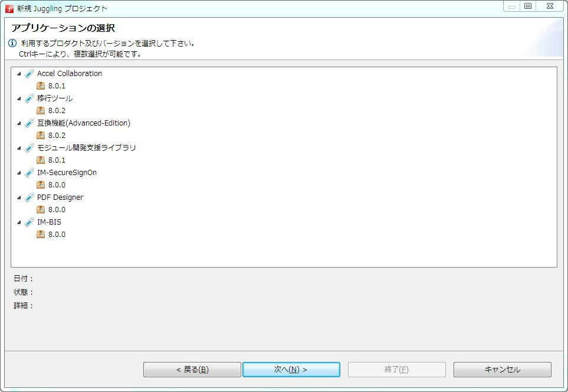This screenshot has height=392, width=568.
Task: Cancel the wizard with キャンセル button
Action: point(503,370)
